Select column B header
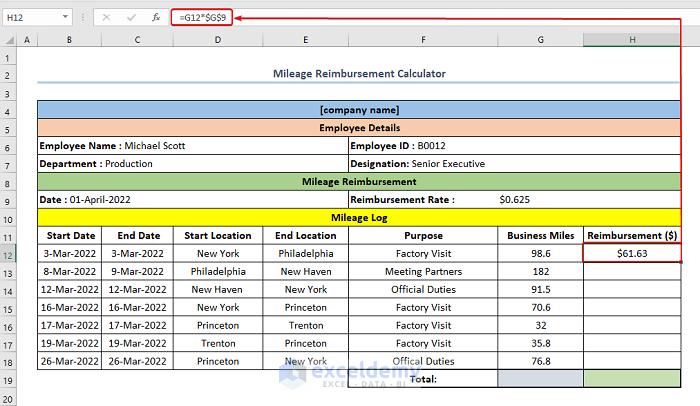This screenshot has height=406, width=700. [70, 40]
